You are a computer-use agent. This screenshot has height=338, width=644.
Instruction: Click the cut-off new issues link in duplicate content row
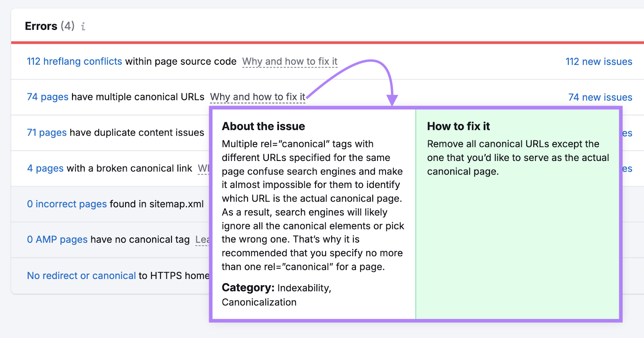tap(627, 133)
